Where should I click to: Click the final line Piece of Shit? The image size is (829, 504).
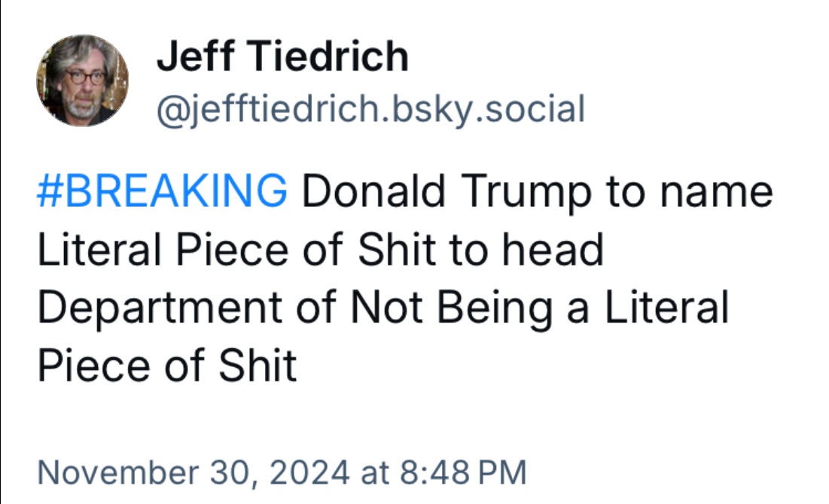click(x=167, y=366)
